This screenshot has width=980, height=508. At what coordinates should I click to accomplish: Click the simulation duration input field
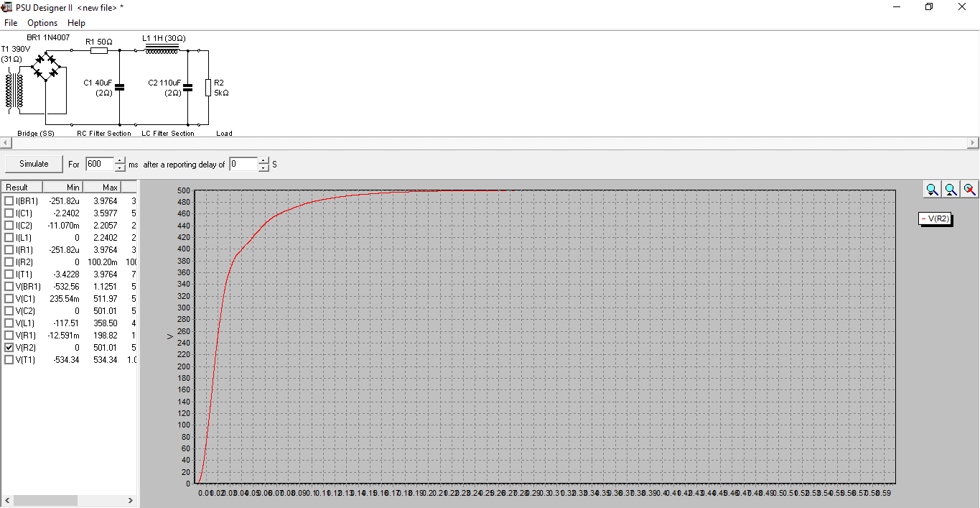coord(99,164)
